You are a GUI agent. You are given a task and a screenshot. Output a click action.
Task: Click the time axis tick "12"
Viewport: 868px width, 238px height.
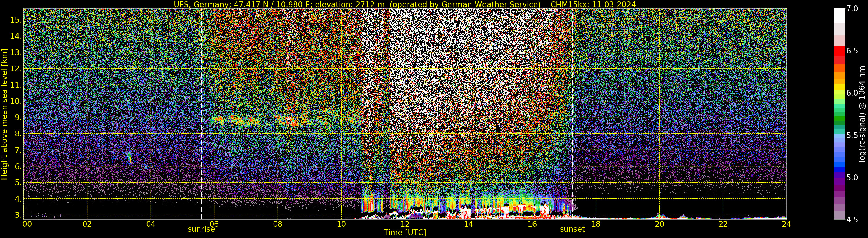405,224
